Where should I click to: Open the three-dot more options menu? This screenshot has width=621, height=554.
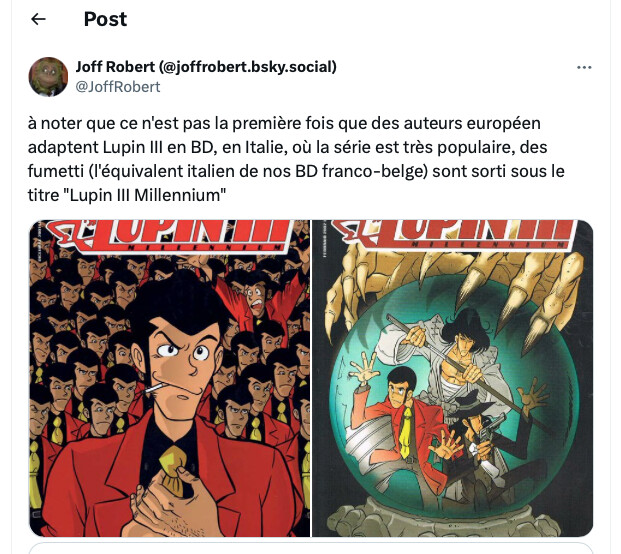(x=584, y=67)
